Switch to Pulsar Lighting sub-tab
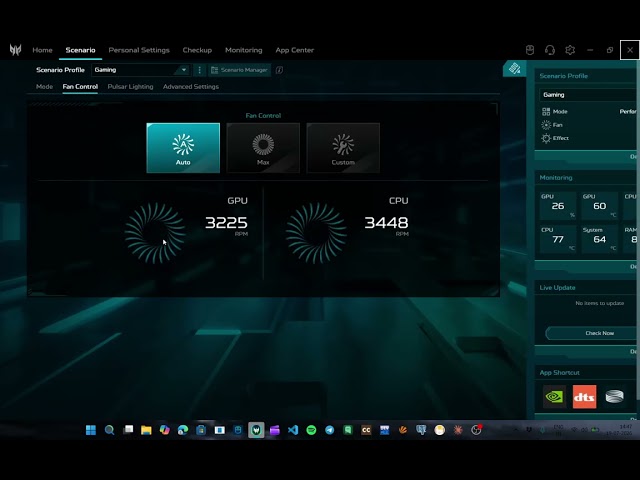 [130, 87]
